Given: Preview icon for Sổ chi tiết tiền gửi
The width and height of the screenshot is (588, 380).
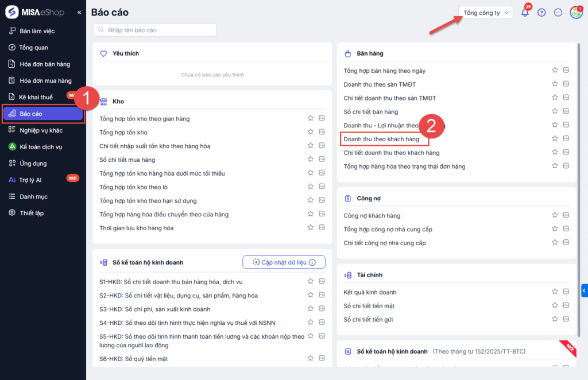Looking at the screenshot, I should (x=566, y=319).
